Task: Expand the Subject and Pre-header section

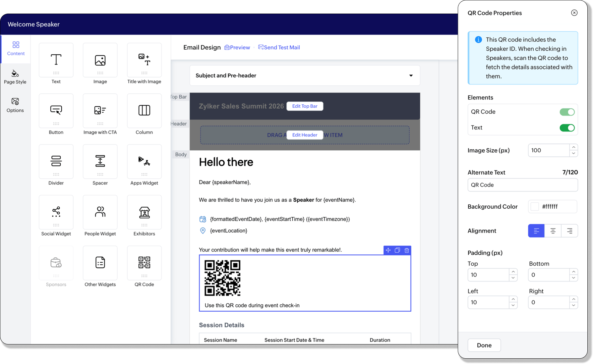Action: coord(411,76)
